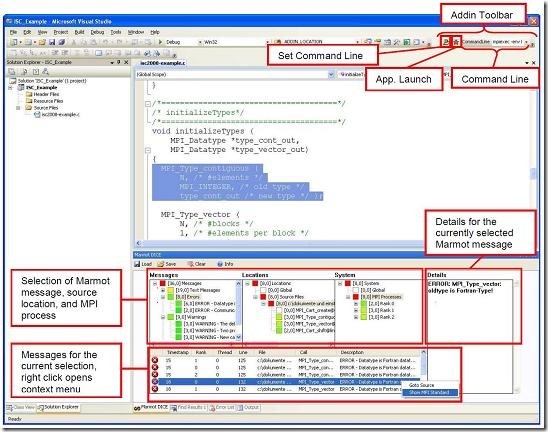This screenshot has width=548, height=432.
Task: Click Info in the Marmot DIICE toolbar
Action: (225, 264)
